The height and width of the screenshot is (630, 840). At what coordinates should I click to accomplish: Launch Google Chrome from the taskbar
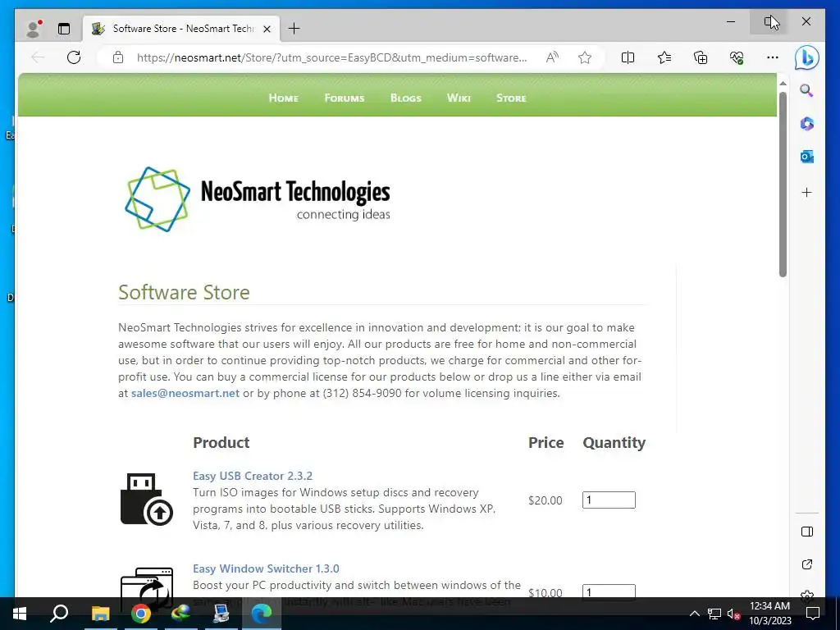pos(141,614)
